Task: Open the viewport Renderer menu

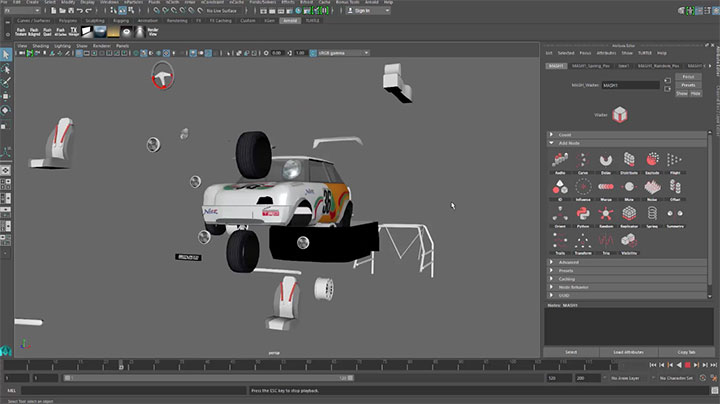Action: [x=101, y=46]
